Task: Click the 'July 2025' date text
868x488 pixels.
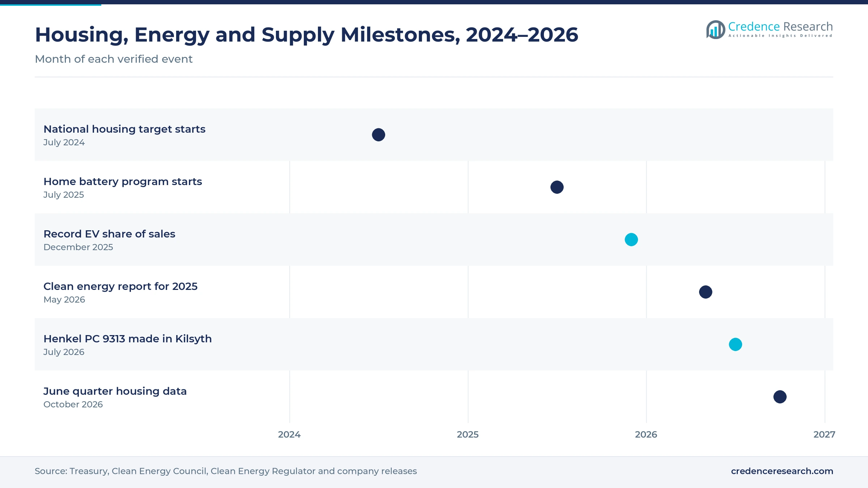Action: click(64, 195)
